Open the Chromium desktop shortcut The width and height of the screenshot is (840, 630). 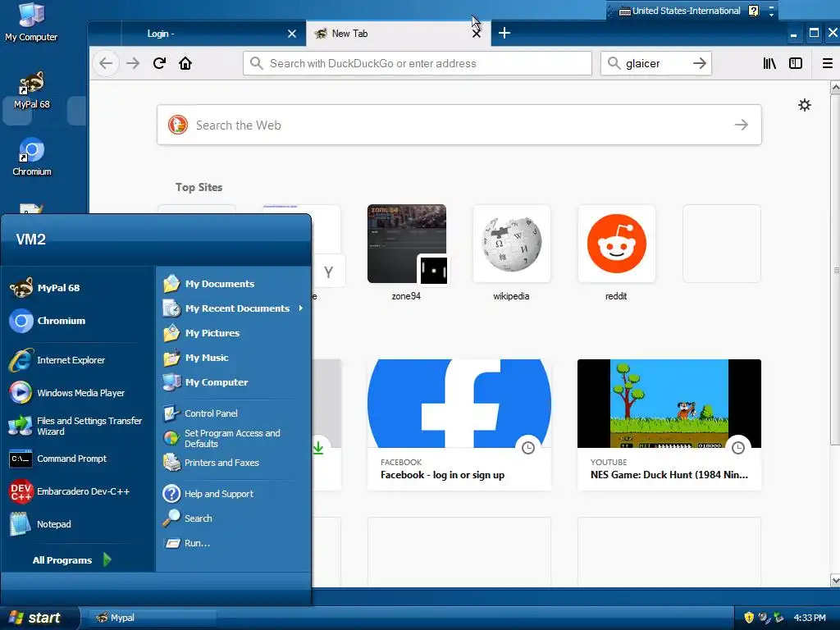coord(32,157)
